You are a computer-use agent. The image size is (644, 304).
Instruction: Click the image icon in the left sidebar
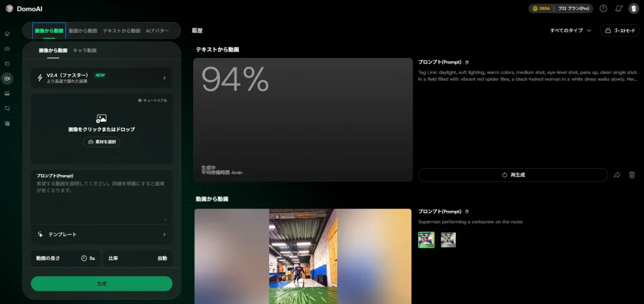pyautogui.click(x=7, y=94)
